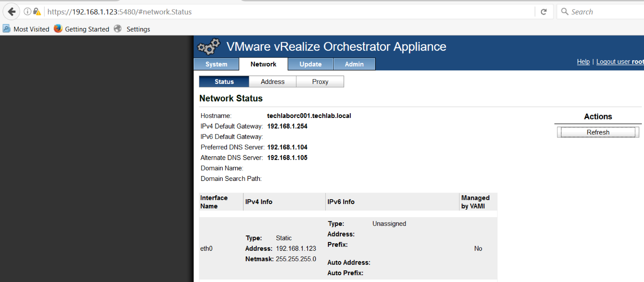Click the Actions panel heading
The width and height of the screenshot is (644, 282).
pyautogui.click(x=598, y=117)
